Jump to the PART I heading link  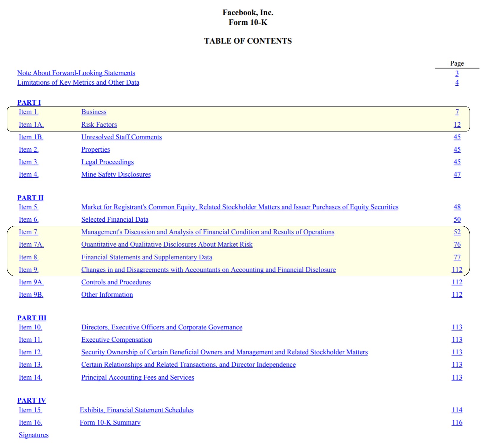click(29, 102)
